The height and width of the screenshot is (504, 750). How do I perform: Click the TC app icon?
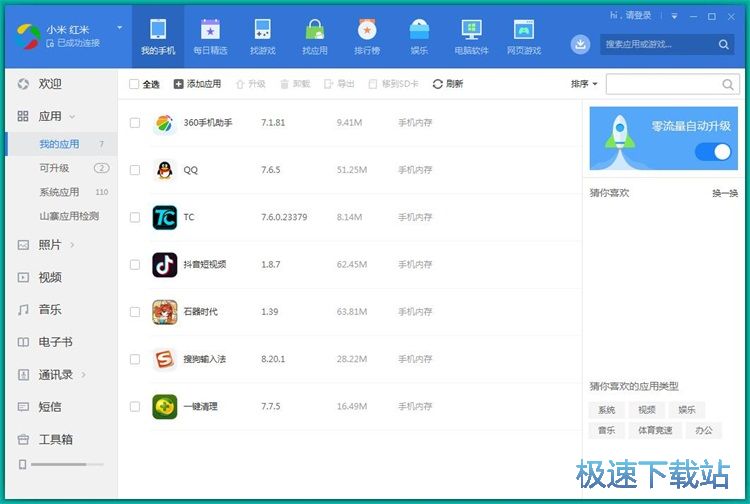(165, 217)
